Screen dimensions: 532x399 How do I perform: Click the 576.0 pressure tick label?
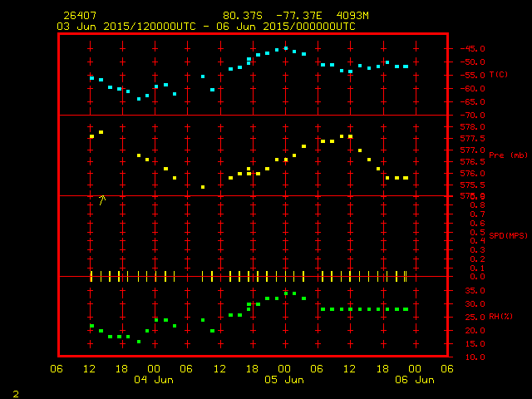coord(473,174)
